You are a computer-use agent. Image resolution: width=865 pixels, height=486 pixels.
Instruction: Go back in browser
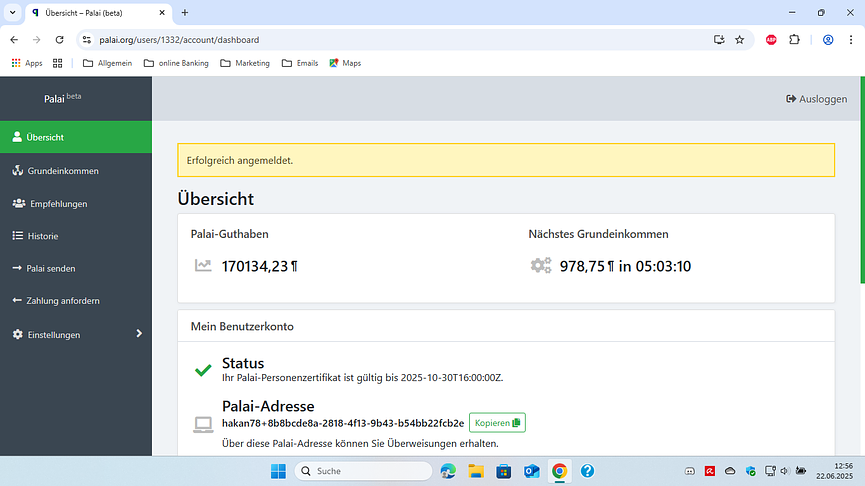[14, 40]
